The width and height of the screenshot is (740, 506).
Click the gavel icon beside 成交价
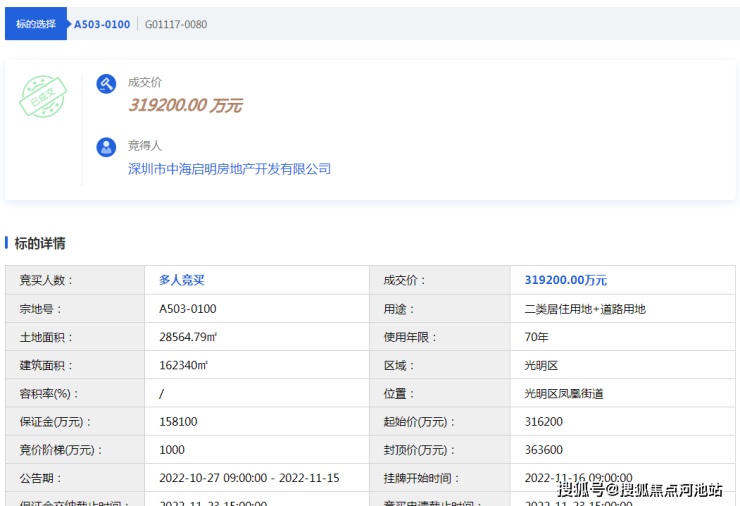point(106,84)
